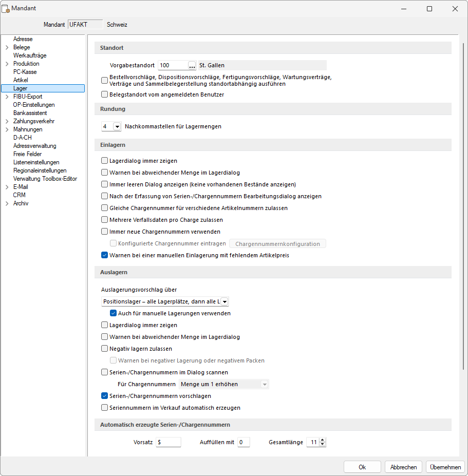This screenshot has width=468, height=476.
Task: Enable Serien-/Chargennummern im Dialog scannen
Action: 104,372
